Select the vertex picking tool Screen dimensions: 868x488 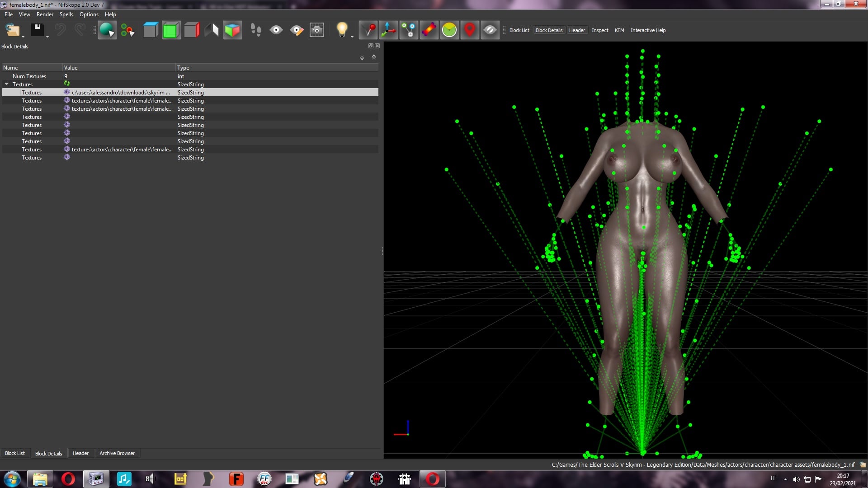(127, 30)
